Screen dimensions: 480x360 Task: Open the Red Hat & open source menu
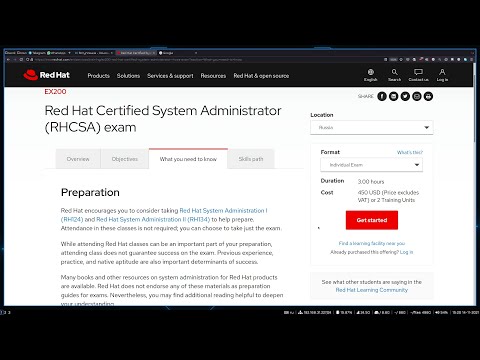point(261,76)
